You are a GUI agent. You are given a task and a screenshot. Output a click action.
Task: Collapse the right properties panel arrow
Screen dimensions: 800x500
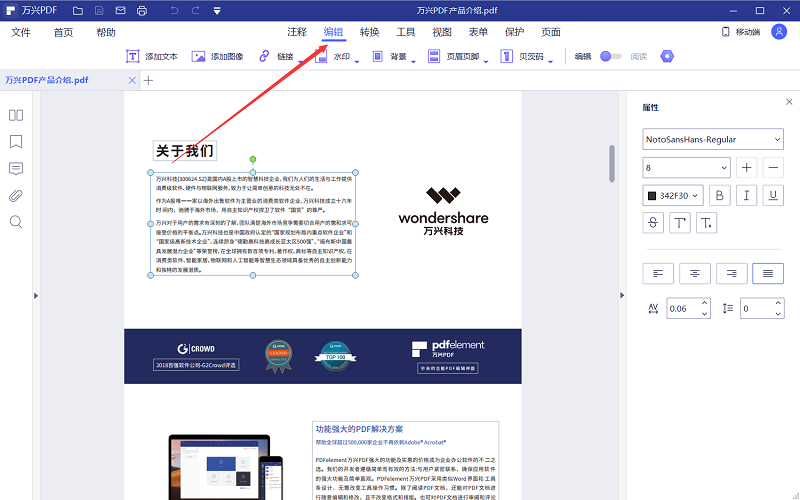pos(622,295)
